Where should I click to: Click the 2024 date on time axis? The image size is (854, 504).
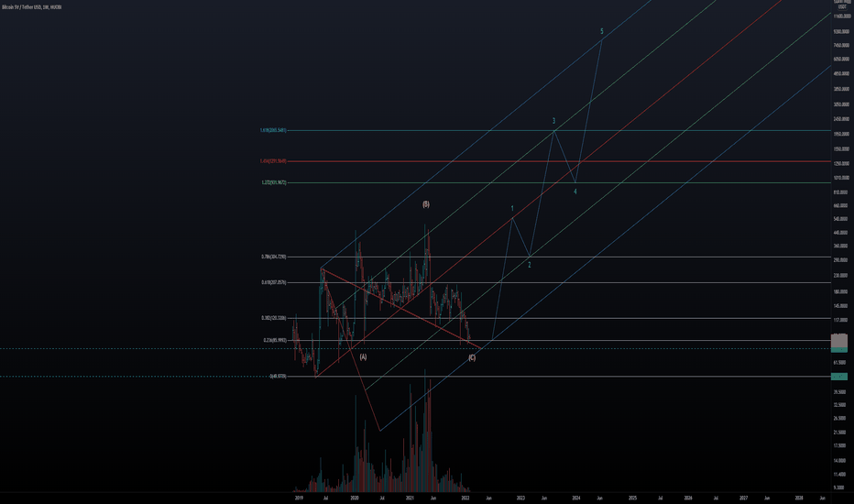pyautogui.click(x=576, y=498)
